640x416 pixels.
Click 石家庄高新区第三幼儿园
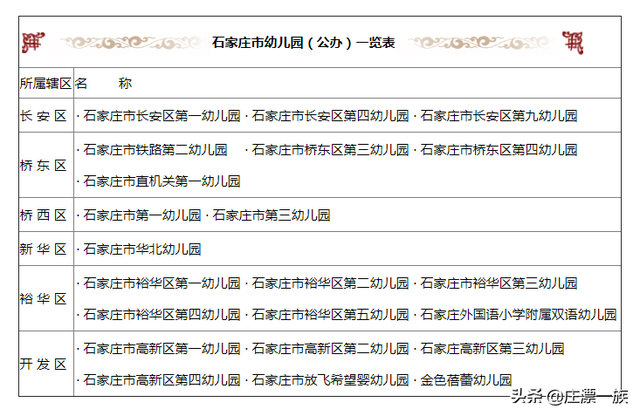click(492, 348)
